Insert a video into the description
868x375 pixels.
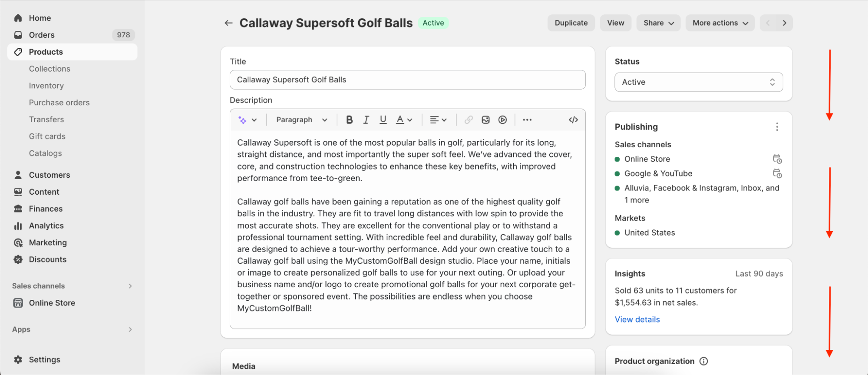pos(502,120)
